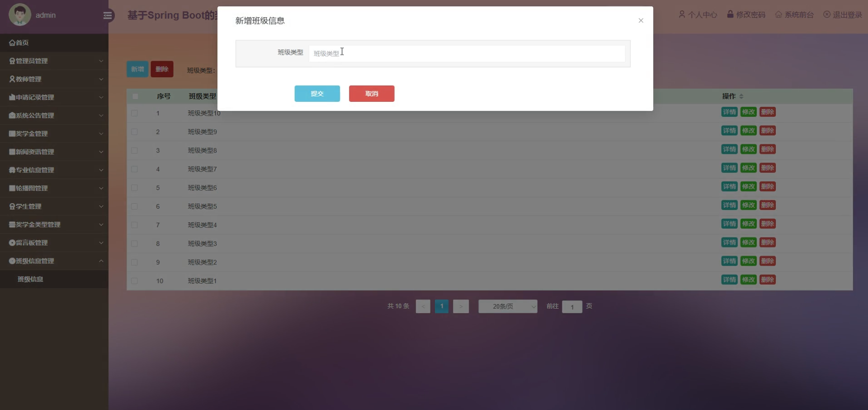Screen dimensions: 868x410
Task: Close the 新增班级信息 dialog with the X
Action: tap(641, 20)
